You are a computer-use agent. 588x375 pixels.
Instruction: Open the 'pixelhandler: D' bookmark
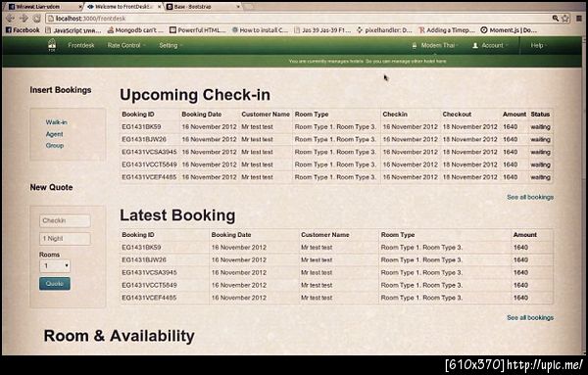(x=384, y=30)
